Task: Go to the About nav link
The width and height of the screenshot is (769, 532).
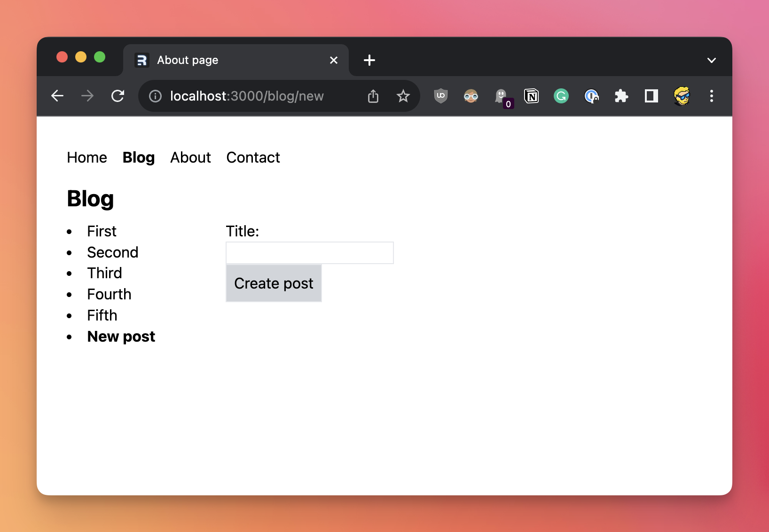Action: click(190, 157)
